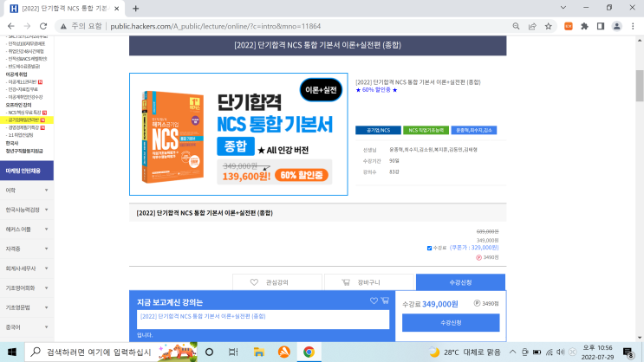Open the notification center icon

628,352
